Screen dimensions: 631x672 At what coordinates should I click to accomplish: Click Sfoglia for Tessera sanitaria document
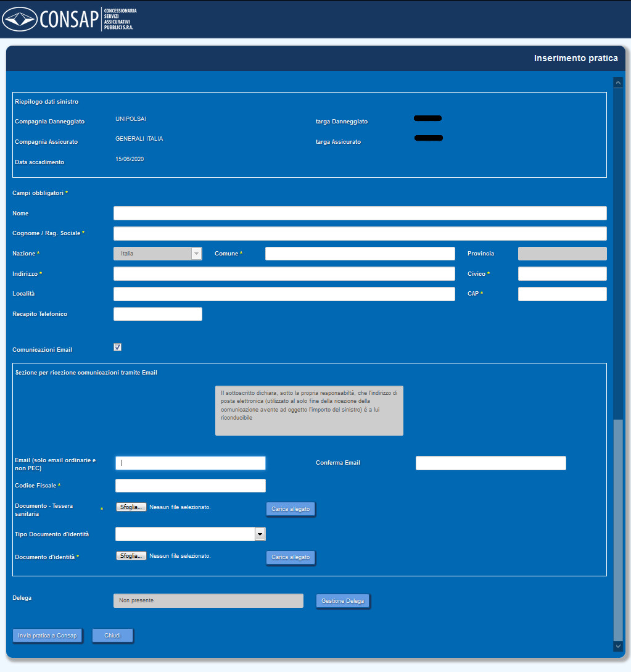point(131,507)
